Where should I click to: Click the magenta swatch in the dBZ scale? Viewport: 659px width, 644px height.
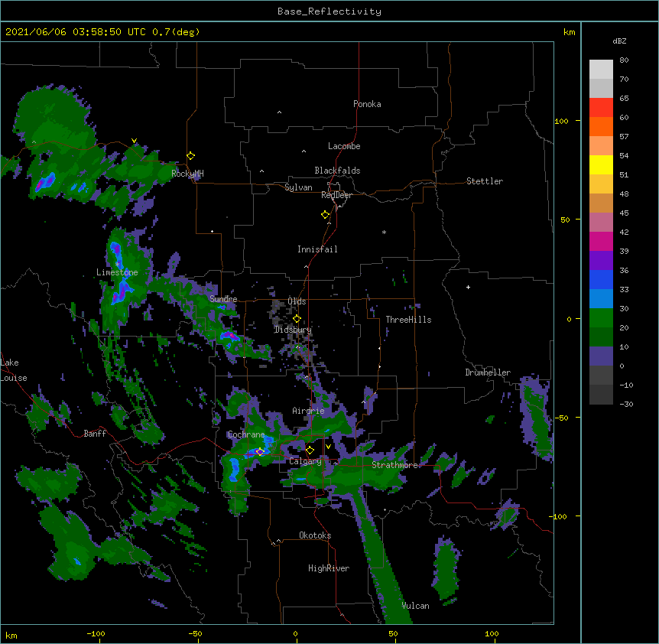(x=601, y=241)
